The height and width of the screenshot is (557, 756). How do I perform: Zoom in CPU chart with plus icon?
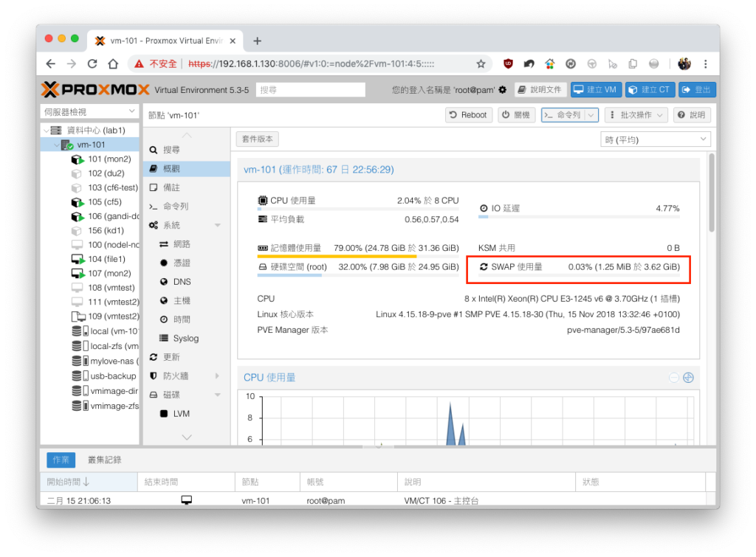688,378
